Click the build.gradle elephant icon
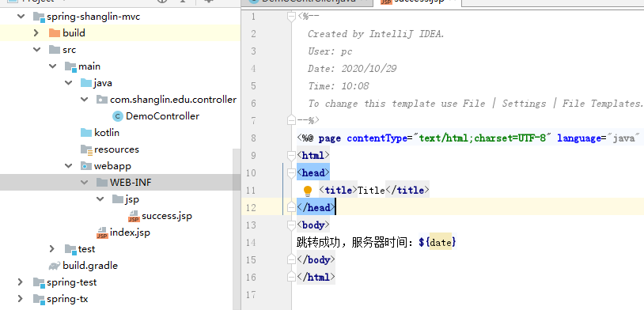 [x=55, y=266]
